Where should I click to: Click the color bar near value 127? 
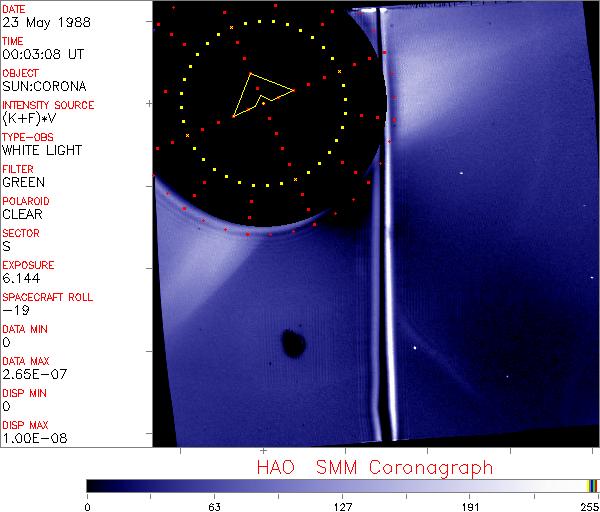[x=342, y=485]
